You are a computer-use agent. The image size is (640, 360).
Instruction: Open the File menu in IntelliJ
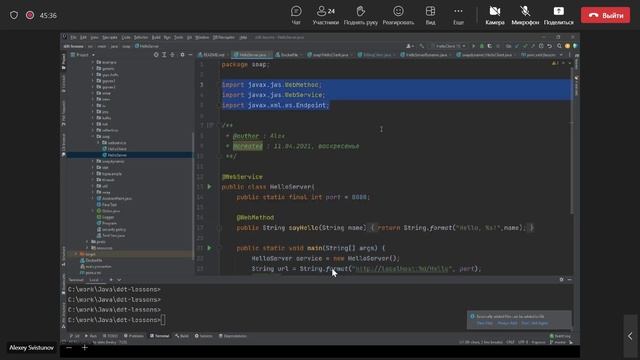click(x=73, y=37)
